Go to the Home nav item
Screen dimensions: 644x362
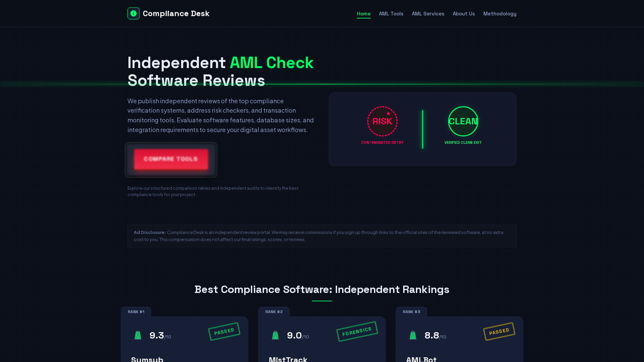pyautogui.click(x=364, y=14)
